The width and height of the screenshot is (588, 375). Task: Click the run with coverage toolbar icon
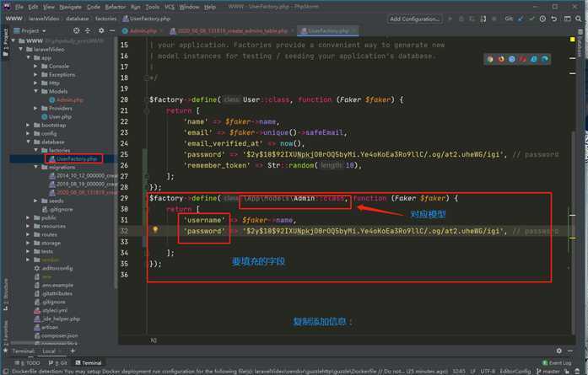[472, 19]
